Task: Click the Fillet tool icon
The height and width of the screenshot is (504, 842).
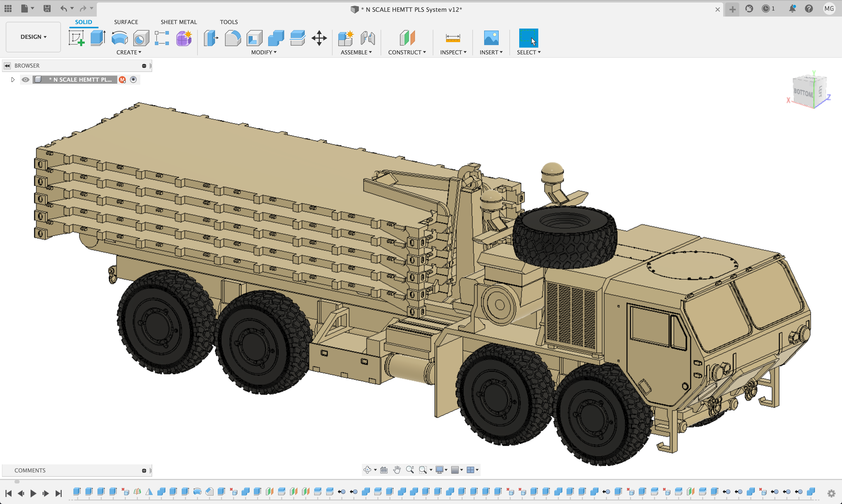Action: tap(233, 38)
